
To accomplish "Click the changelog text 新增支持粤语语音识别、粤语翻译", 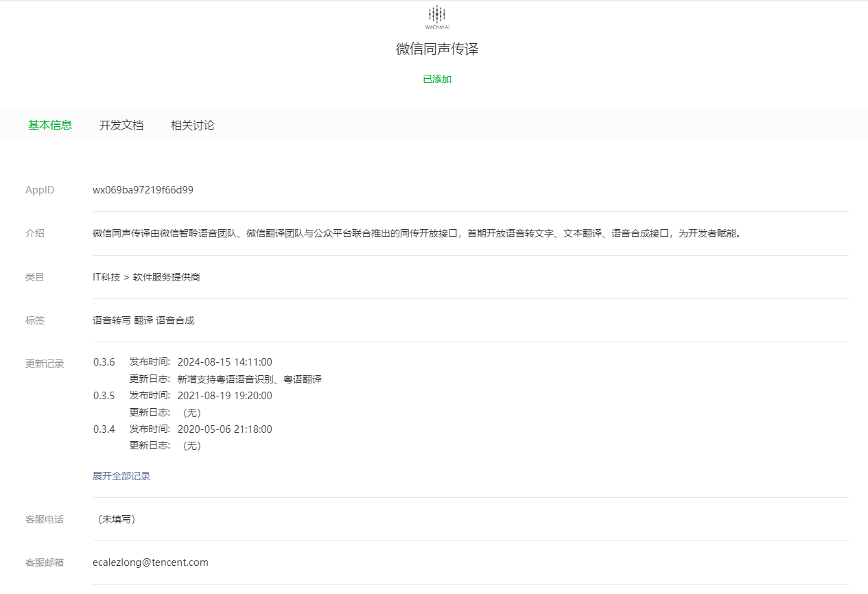I will click(x=250, y=379).
